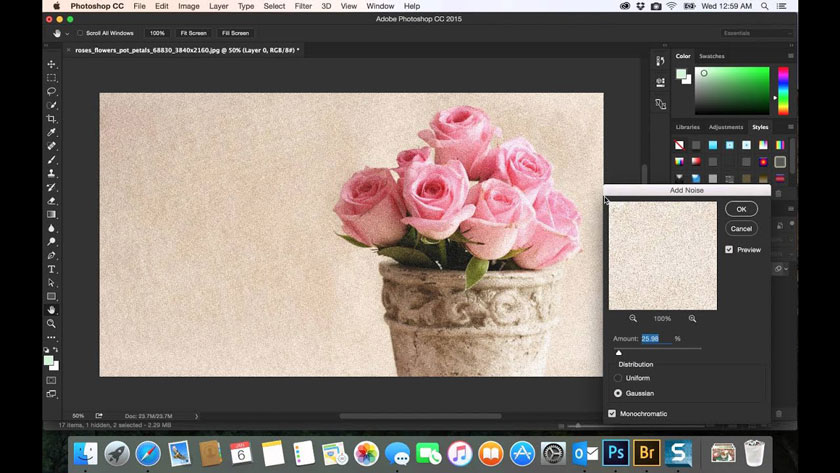Open the Styles panel options menu
The width and height of the screenshot is (840, 473).
790,127
